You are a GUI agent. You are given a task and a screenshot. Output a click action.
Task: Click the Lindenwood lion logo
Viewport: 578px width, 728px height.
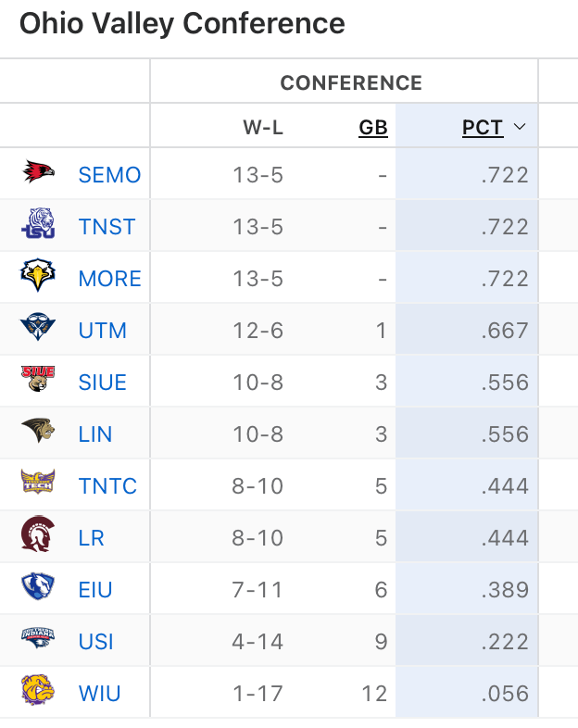[x=38, y=433]
